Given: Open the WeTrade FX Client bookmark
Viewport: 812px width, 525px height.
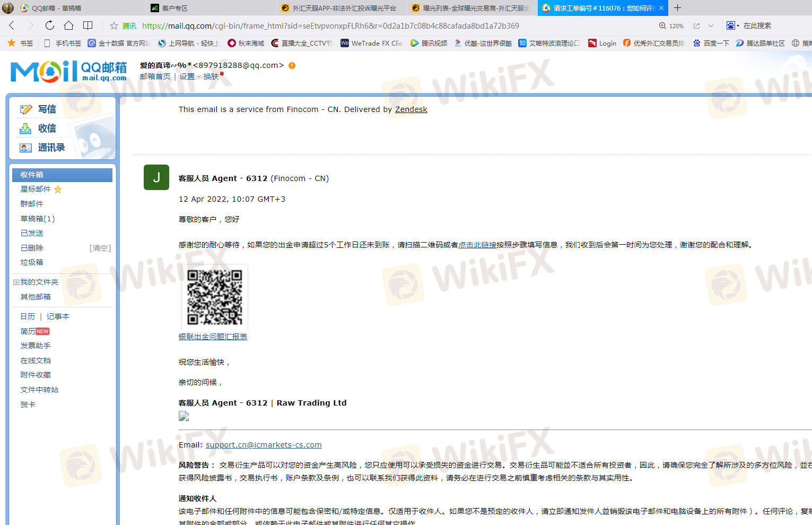Looking at the screenshot, I should coord(371,43).
